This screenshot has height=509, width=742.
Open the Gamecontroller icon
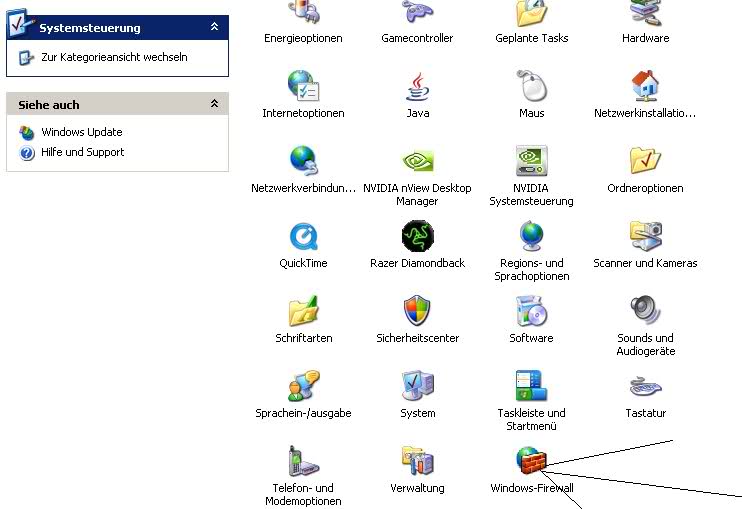click(417, 12)
